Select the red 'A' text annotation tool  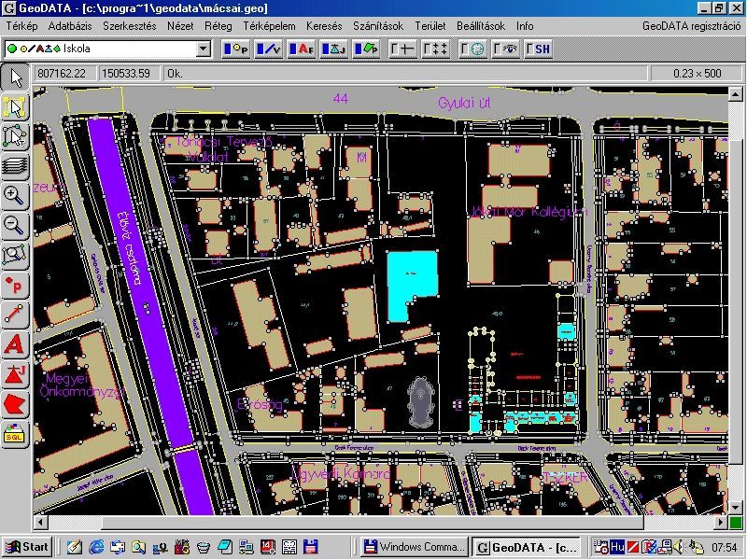click(x=15, y=344)
